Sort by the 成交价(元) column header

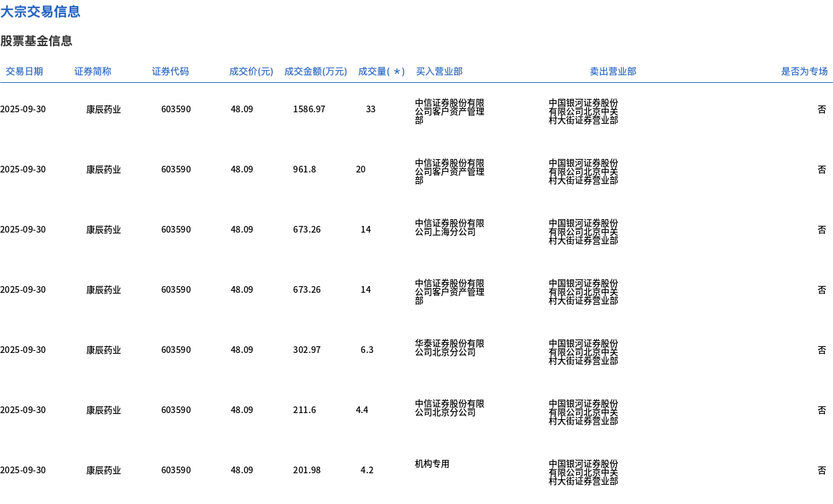(x=251, y=72)
